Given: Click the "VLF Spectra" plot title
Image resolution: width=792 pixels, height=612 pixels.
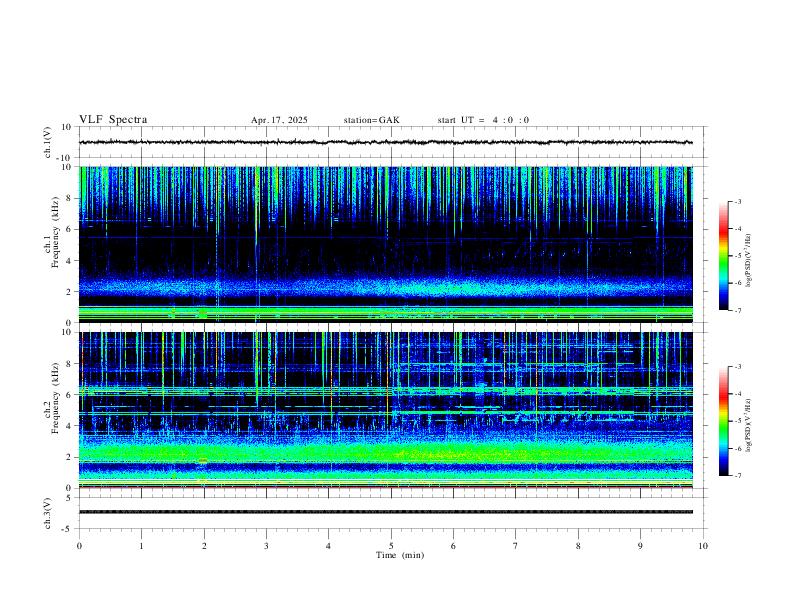Looking at the screenshot, I should click(113, 120).
